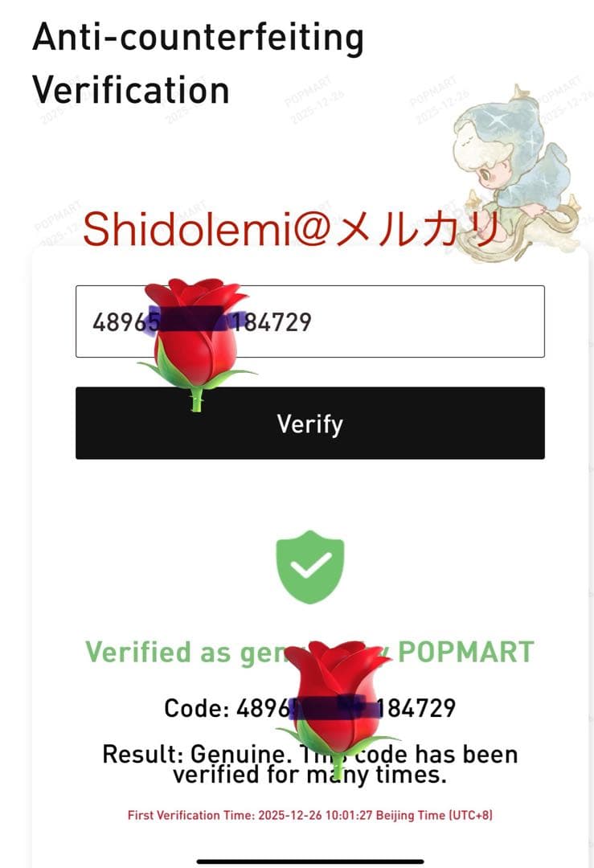Click the star on the angel's hood
Viewport: 594px width, 868px height.
520,92
